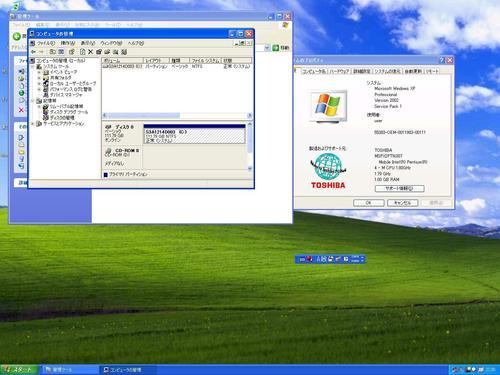
Task: Open the Window (ウィンドウ) menu in Computer Management
Action: tap(111, 43)
